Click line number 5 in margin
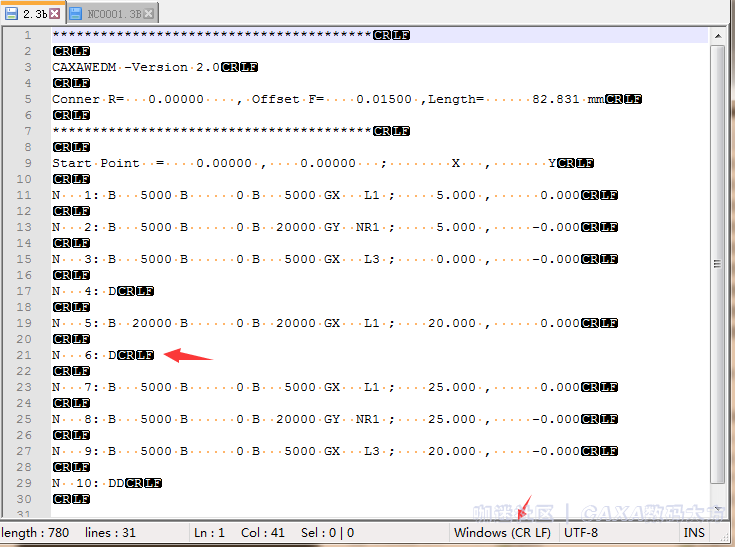Screen dimensions: 735x547 click(x=28, y=99)
